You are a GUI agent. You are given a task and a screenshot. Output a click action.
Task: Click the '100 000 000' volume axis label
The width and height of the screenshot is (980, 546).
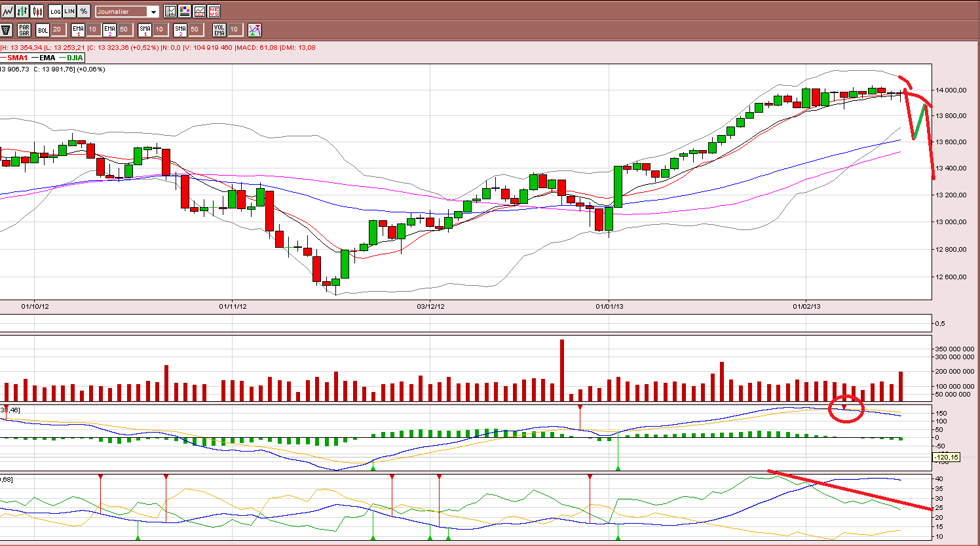pos(955,386)
